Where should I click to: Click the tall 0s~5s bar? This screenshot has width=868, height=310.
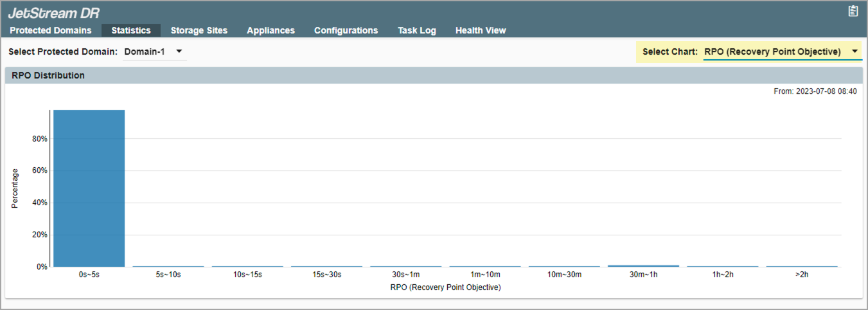tap(89, 188)
